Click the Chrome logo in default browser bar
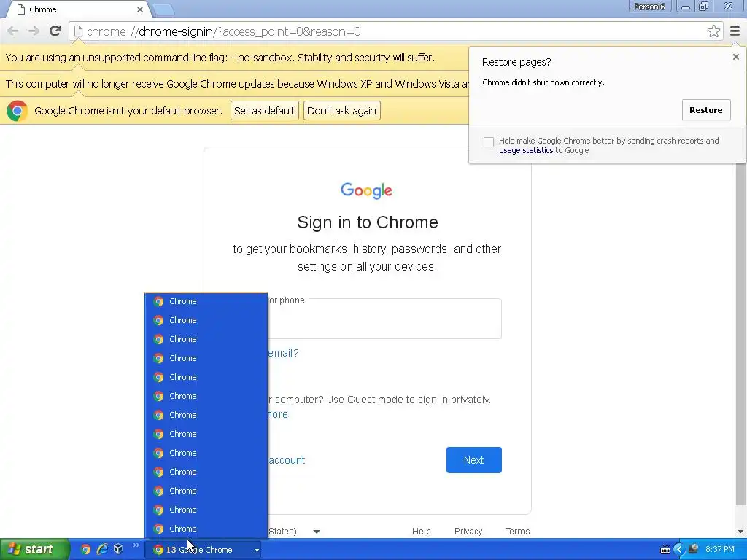The height and width of the screenshot is (560, 747). tap(18, 111)
